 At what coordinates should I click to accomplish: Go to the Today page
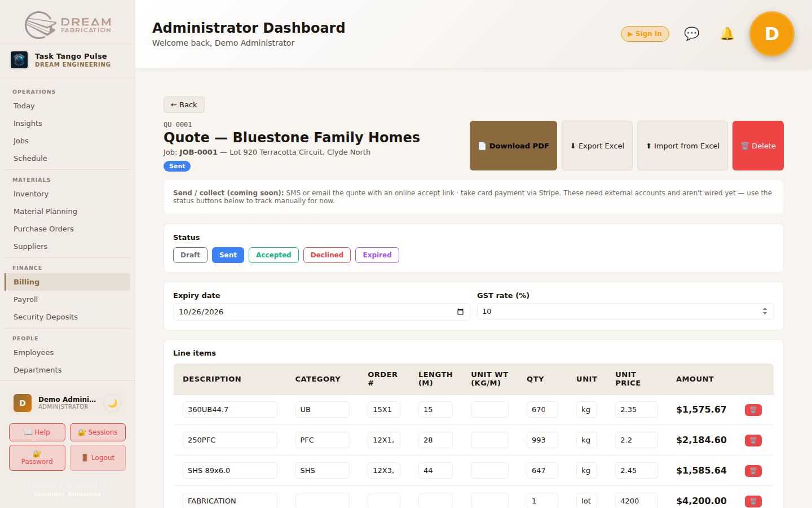67,106
